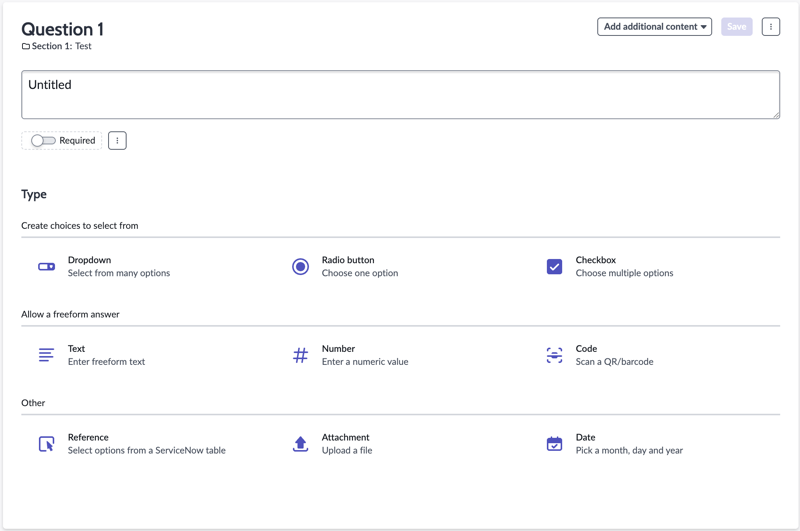Choose the Date calendar icon
The image size is (800, 531).
555,444
